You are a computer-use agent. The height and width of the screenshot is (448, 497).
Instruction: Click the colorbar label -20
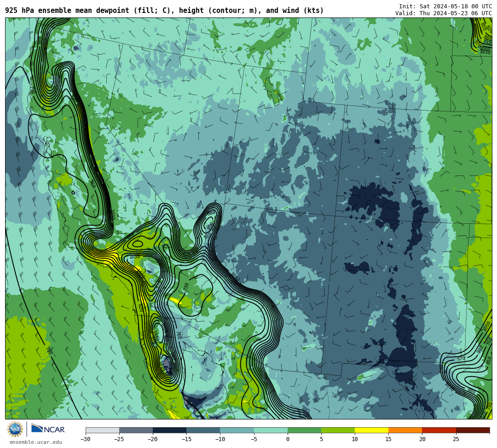(x=153, y=439)
